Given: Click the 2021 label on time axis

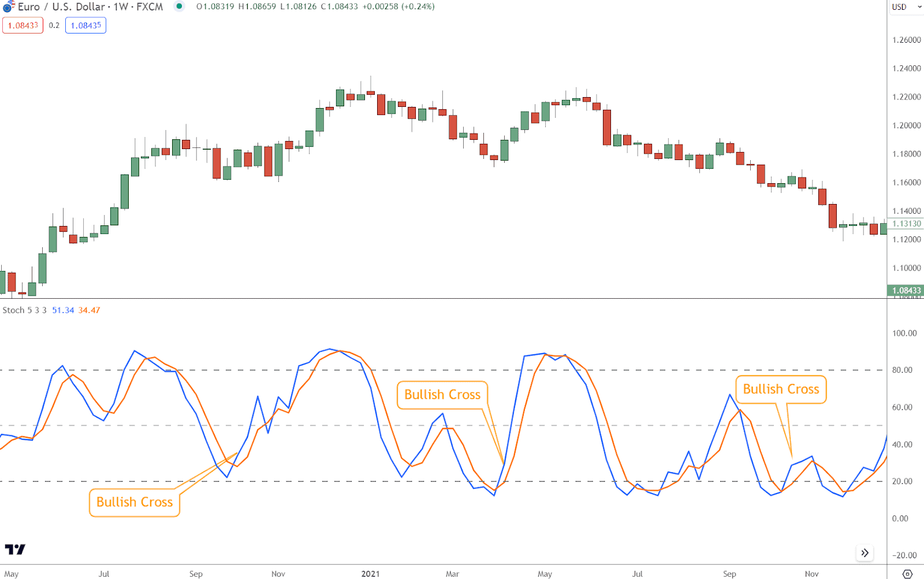Looking at the screenshot, I should point(370,574).
